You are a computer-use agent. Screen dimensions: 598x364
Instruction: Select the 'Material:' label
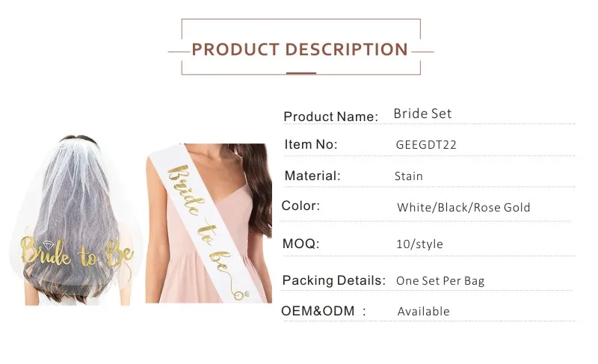click(x=312, y=176)
